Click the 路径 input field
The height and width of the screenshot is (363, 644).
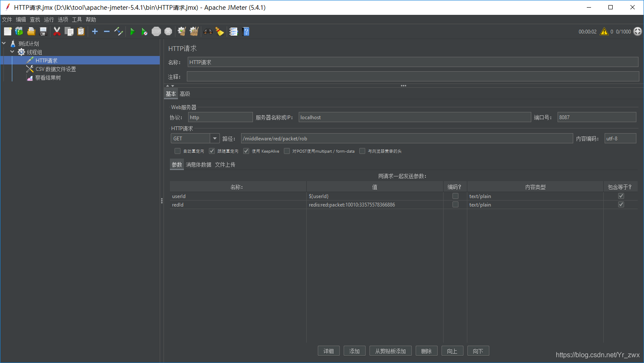click(x=407, y=138)
